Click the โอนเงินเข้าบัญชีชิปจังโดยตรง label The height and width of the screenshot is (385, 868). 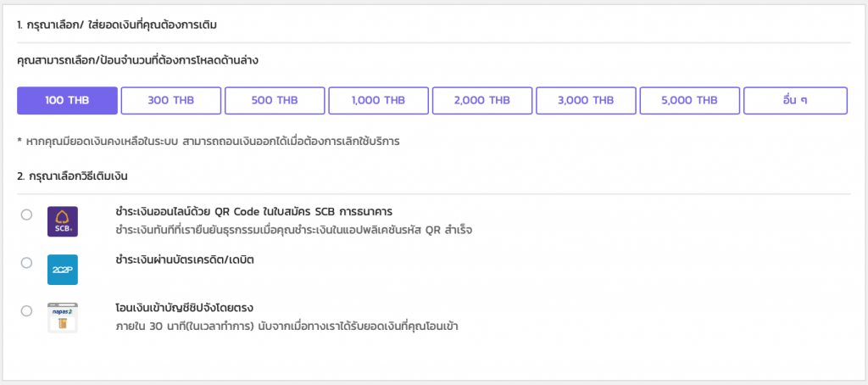tap(185, 307)
